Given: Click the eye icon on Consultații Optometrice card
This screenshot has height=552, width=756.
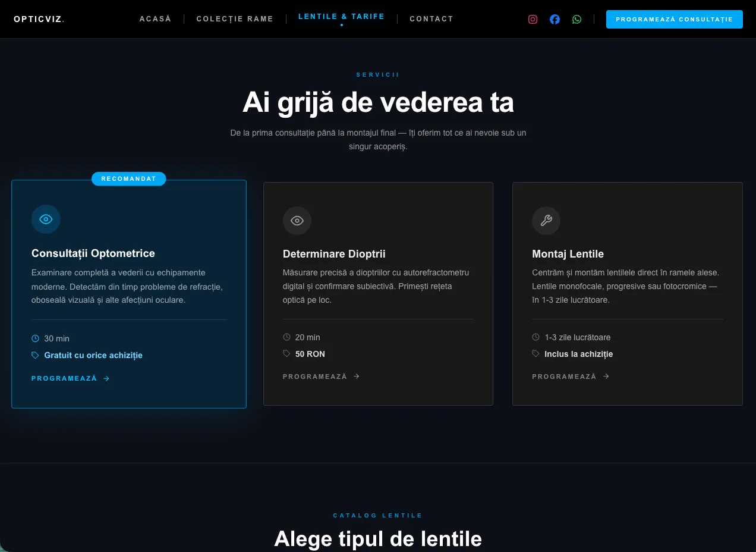Looking at the screenshot, I should 46,219.
